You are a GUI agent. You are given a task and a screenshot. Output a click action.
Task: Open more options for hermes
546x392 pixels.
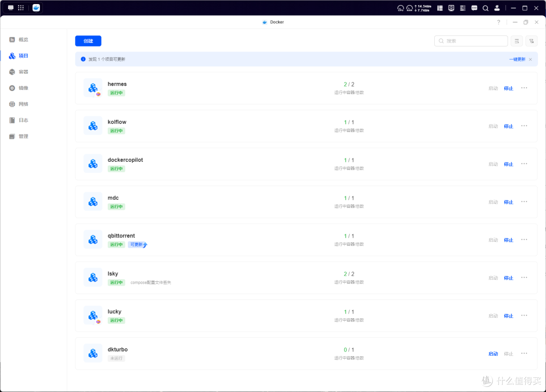tap(524, 88)
